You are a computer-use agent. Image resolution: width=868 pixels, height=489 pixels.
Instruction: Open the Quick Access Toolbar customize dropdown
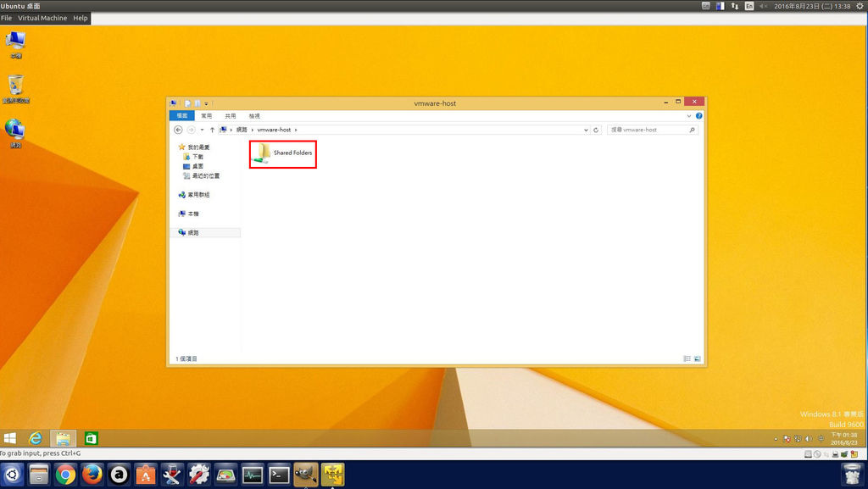[x=206, y=103]
